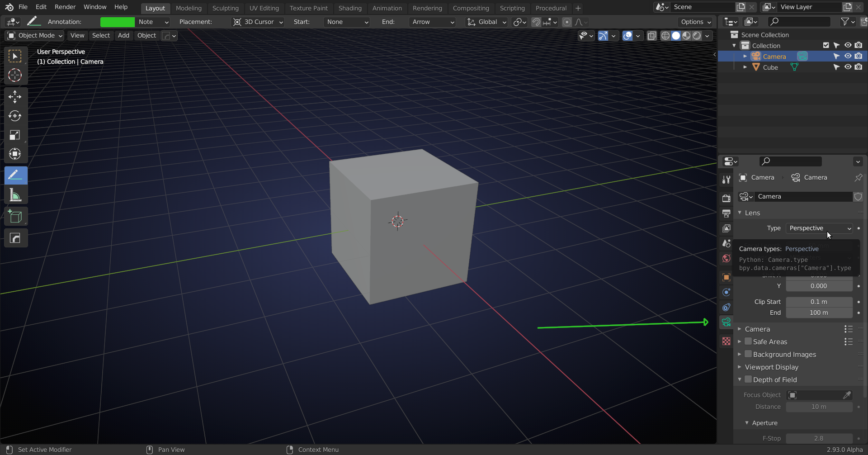Activate the Annotate pencil tool

(x=15, y=175)
